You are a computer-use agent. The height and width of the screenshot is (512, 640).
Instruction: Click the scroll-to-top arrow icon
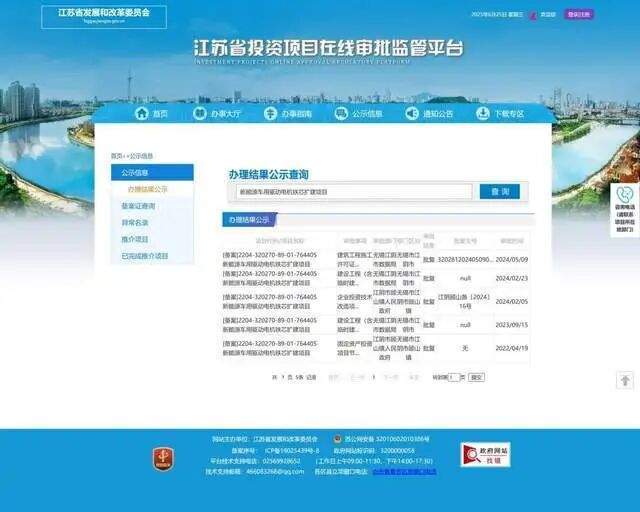[625, 380]
